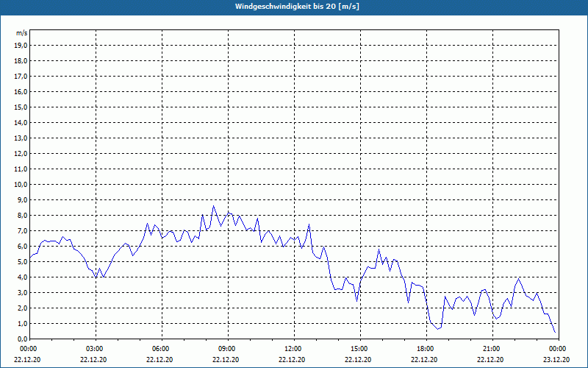Screen dimensions: 588x368
Task: Click the "06:00" time label
Action: pyautogui.click(x=162, y=349)
